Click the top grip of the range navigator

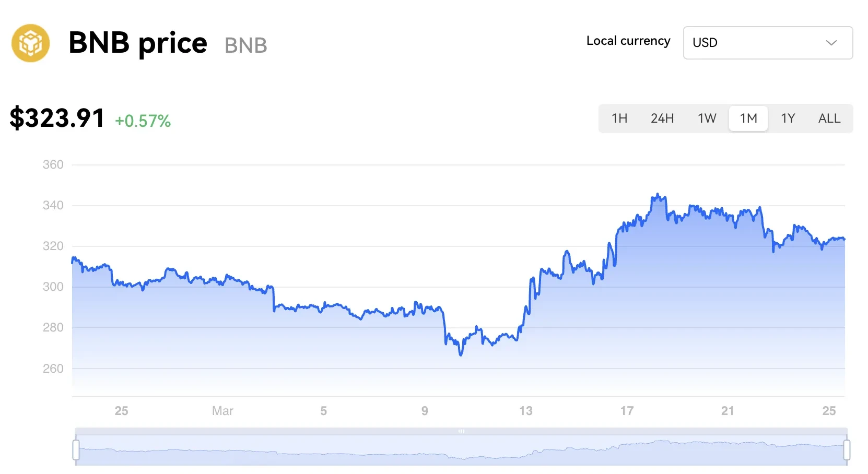pos(461,431)
